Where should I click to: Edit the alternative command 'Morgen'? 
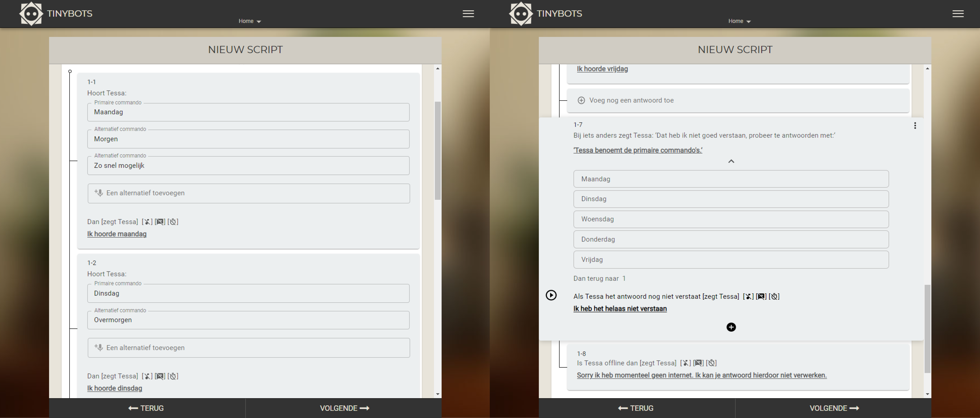click(248, 139)
